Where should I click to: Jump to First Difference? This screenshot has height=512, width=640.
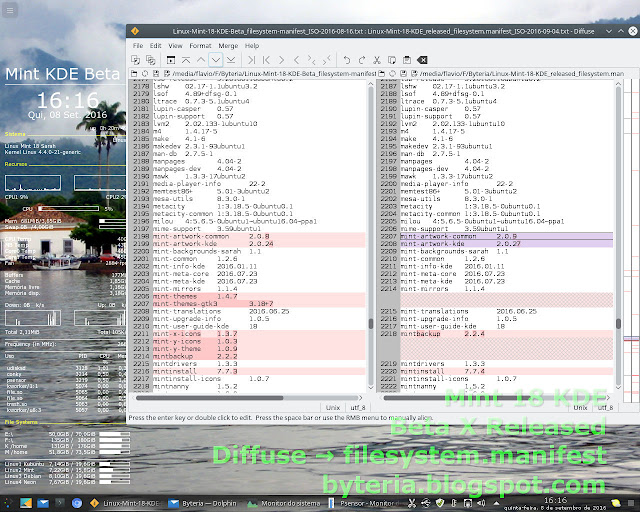coord(186,60)
